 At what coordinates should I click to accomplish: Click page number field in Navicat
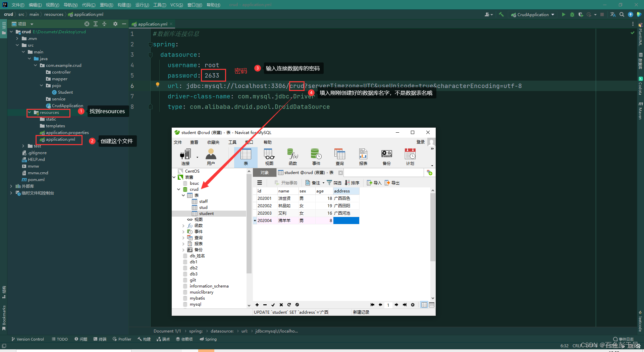[x=388, y=305]
